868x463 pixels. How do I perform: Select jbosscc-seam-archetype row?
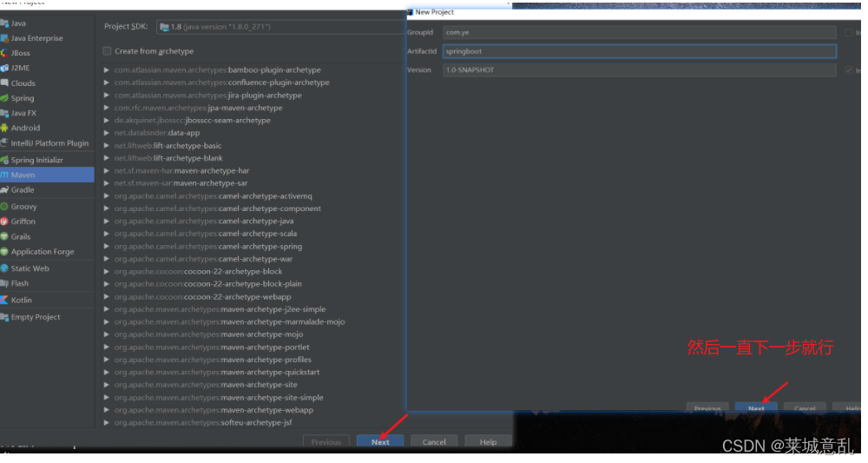[x=192, y=120]
